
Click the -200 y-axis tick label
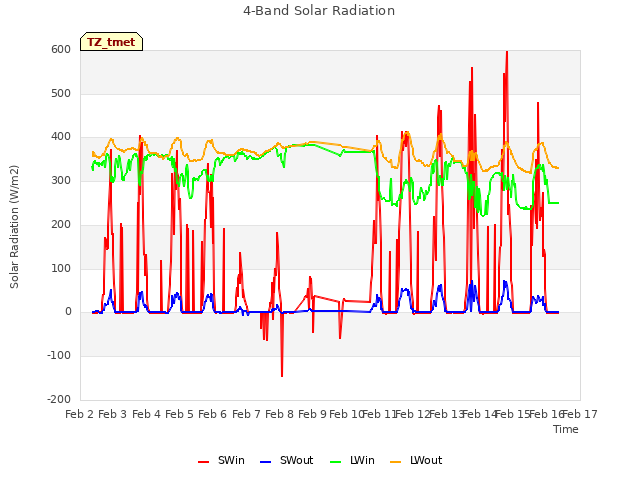tap(59, 399)
